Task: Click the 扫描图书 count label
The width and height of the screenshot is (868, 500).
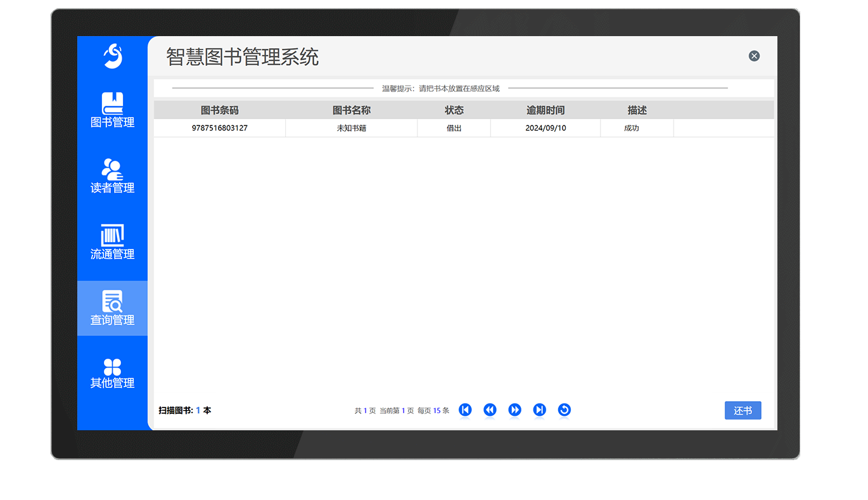Action: [184, 410]
